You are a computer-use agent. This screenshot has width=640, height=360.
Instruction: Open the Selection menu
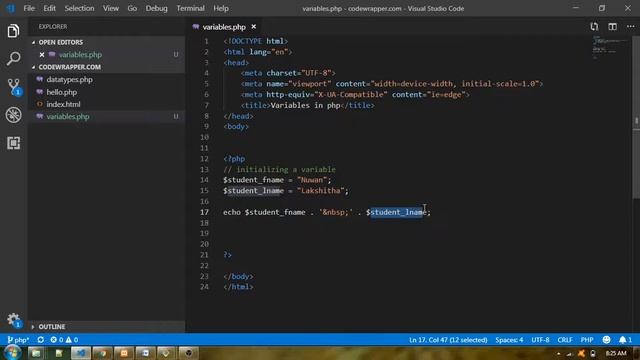tap(79, 8)
